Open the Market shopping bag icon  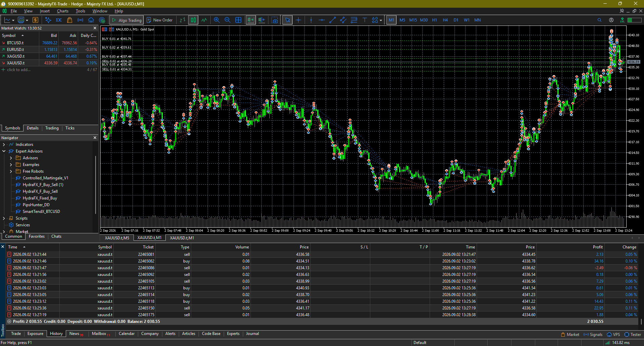click(70, 20)
